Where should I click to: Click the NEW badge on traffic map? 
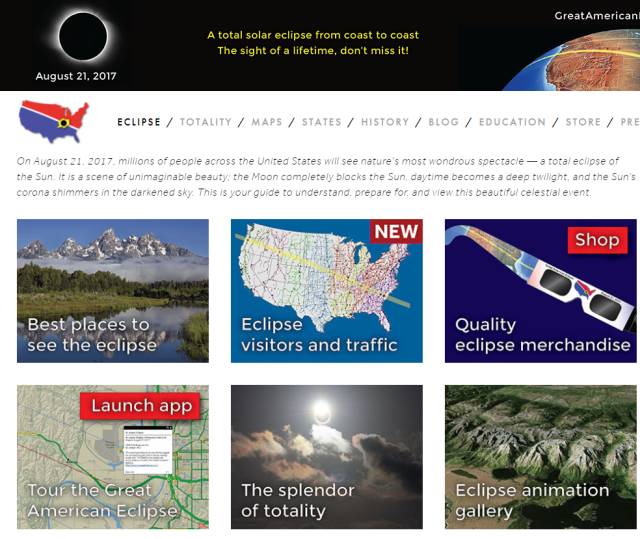396,231
